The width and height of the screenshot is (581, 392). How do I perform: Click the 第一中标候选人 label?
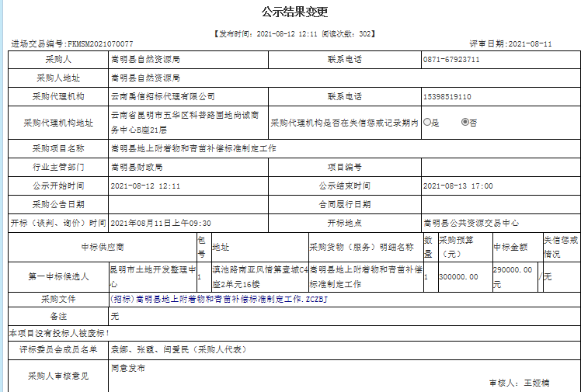coord(58,277)
